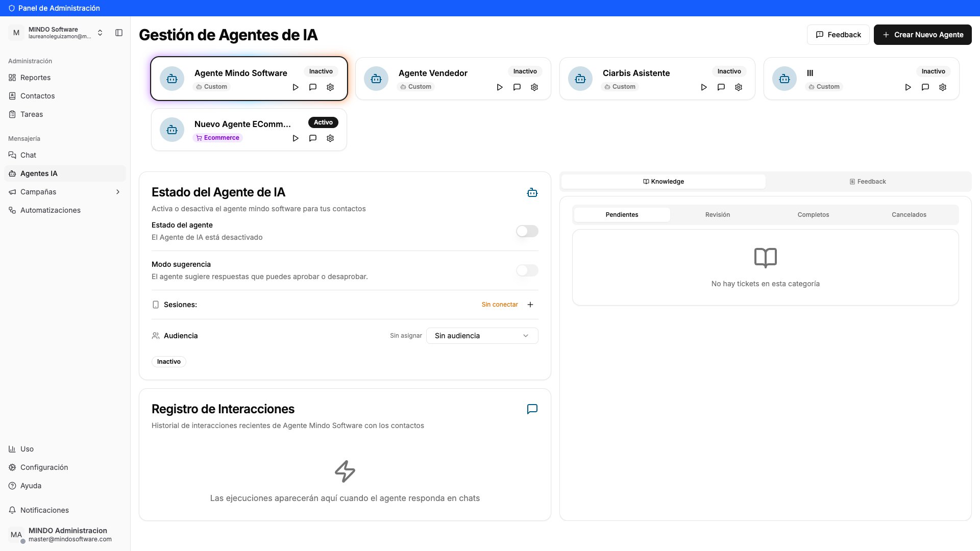Screen dimensions: 980x551
Task: Collapse the sidebar with the panel icon
Action: (x=119, y=33)
